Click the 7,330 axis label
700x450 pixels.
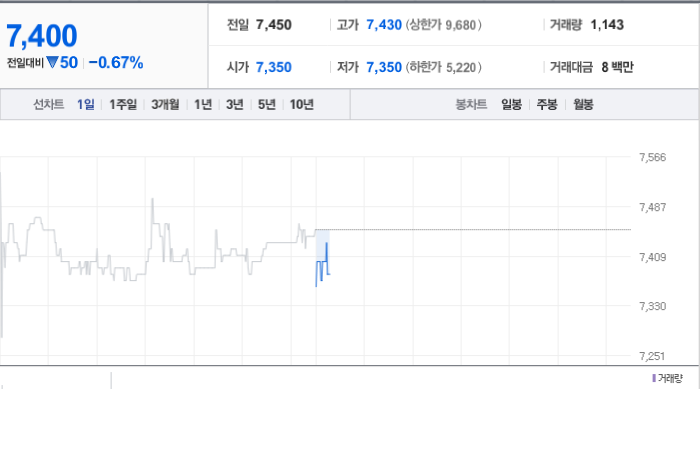[652, 306]
